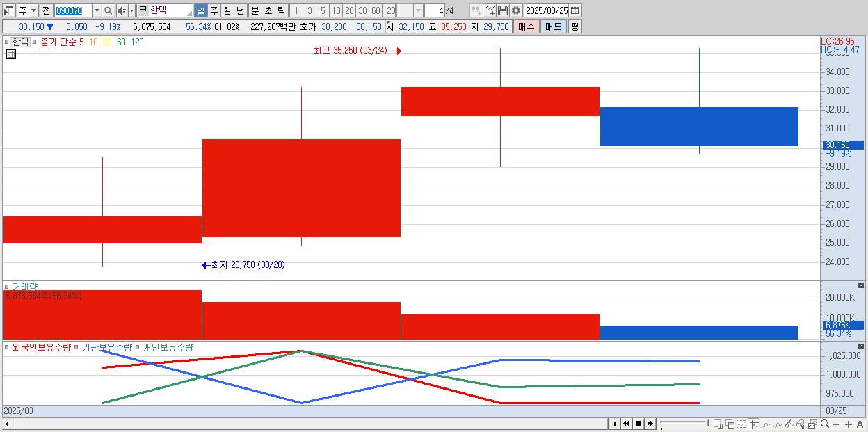
Task: Close the holdings panel with its corner box
Action: click(861, 346)
